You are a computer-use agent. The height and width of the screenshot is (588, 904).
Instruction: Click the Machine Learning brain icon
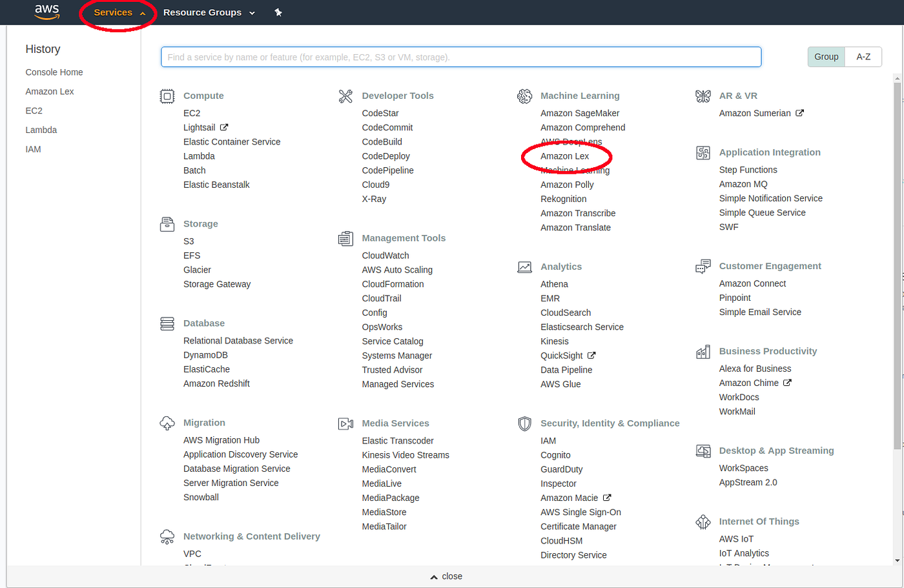tap(524, 96)
